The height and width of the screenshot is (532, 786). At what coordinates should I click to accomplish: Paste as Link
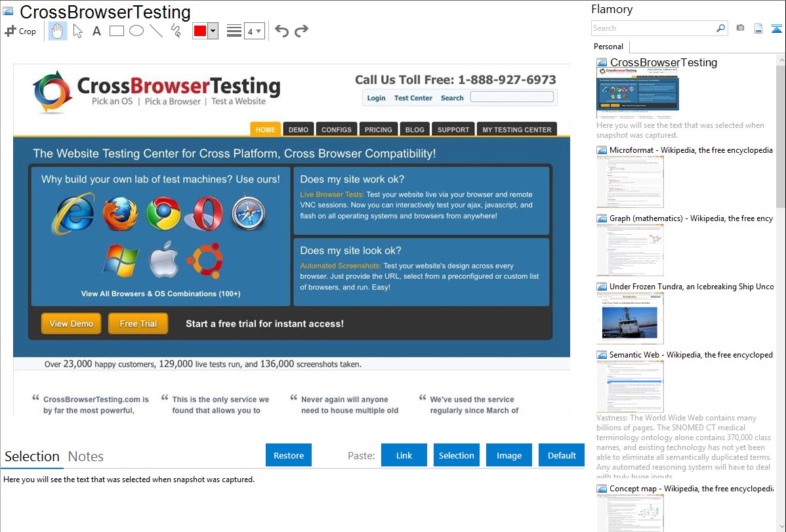tap(404, 455)
